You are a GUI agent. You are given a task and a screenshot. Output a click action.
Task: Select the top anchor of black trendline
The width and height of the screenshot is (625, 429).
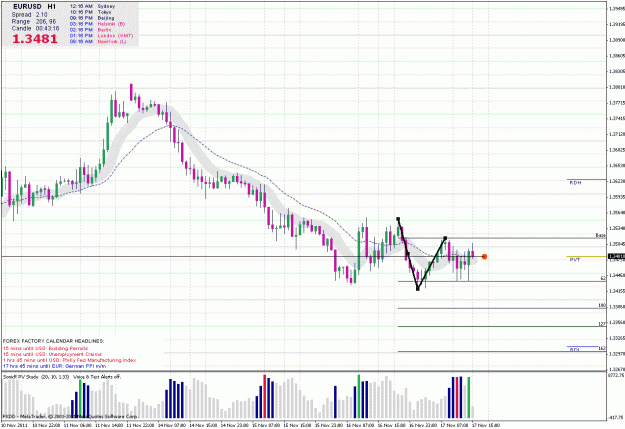point(398,219)
